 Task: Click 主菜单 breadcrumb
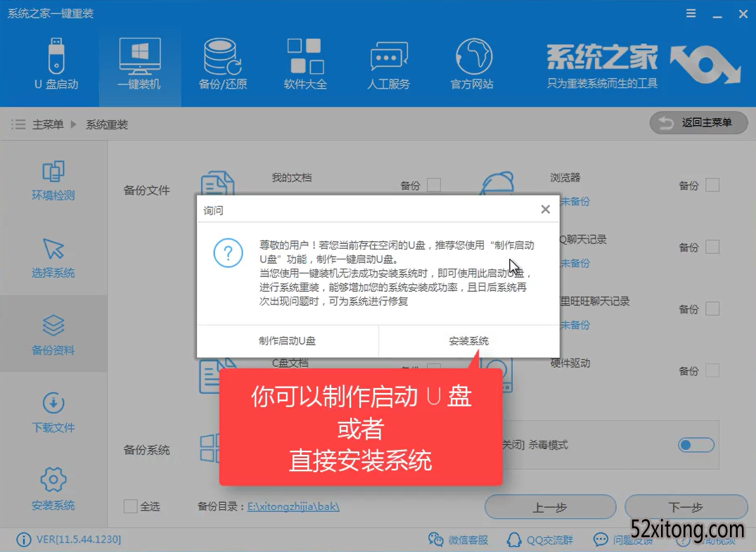pos(48,124)
